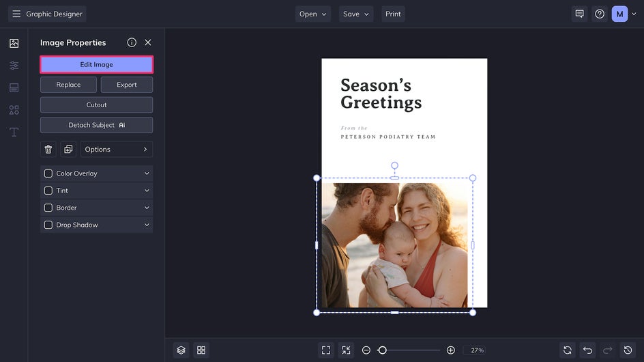This screenshot has width=644, height=362.
Task: Click the shrink to actual size icon
Action: (x=347, y=350)
